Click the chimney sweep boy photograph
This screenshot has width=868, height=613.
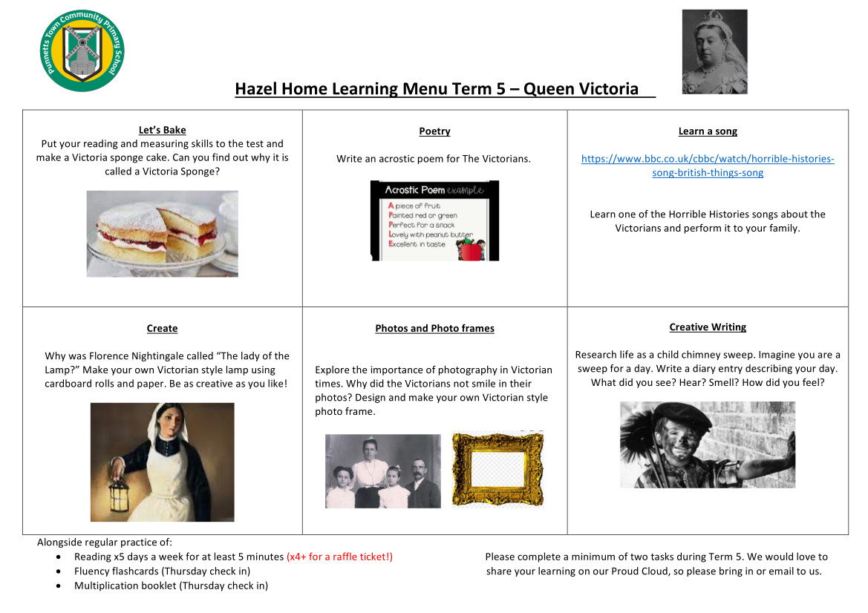708,445
